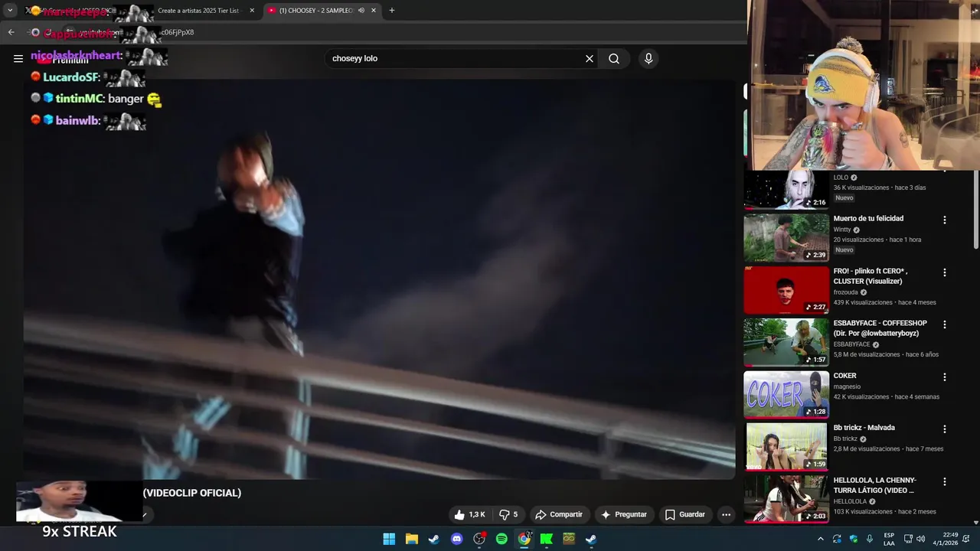
Task: Open the HELLOLOLA, LA CHENNY-TURRA LÁTIGO title
Action: coord(875,485)
